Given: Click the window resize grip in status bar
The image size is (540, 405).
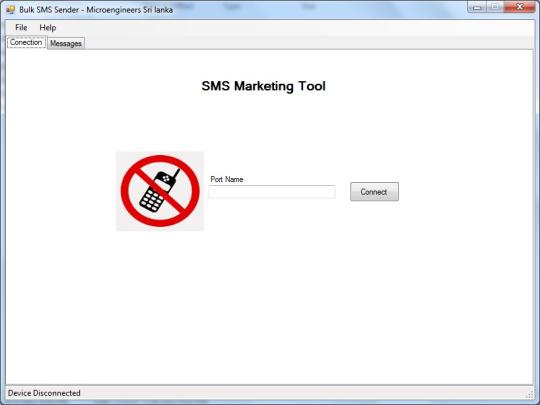Looking at the screenshot, I should click(529, 394).
